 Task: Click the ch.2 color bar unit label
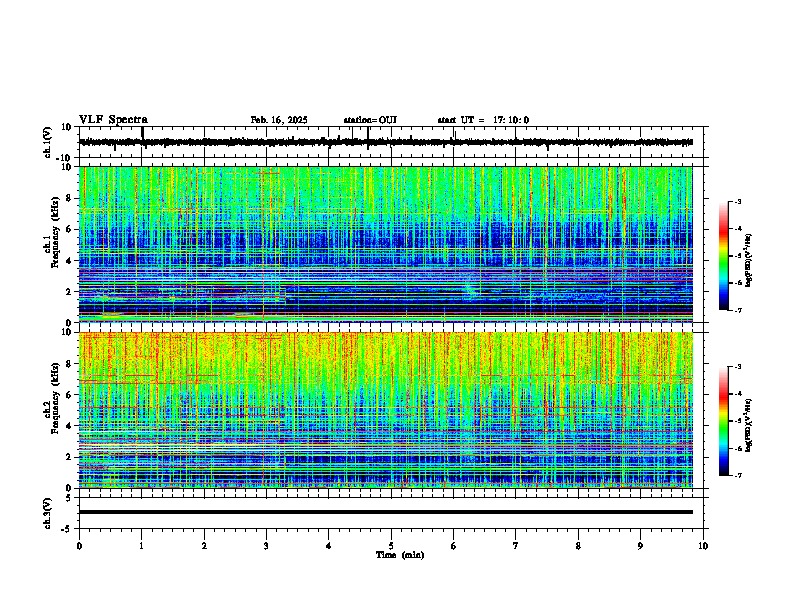click(749, 424)
